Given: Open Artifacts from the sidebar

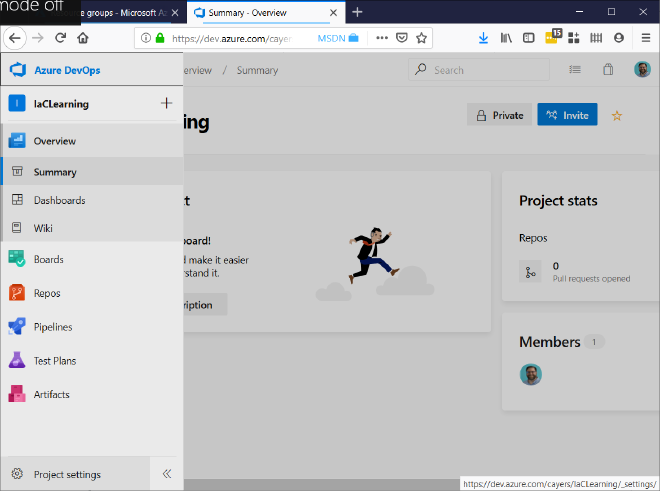Looking at the screenshot, I should (x=51, y=395).
